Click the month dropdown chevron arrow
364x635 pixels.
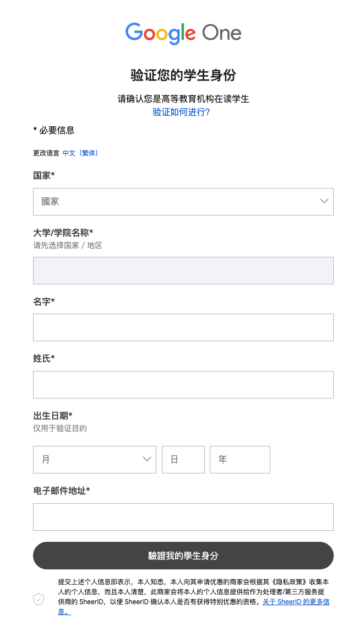click(147, 459)
